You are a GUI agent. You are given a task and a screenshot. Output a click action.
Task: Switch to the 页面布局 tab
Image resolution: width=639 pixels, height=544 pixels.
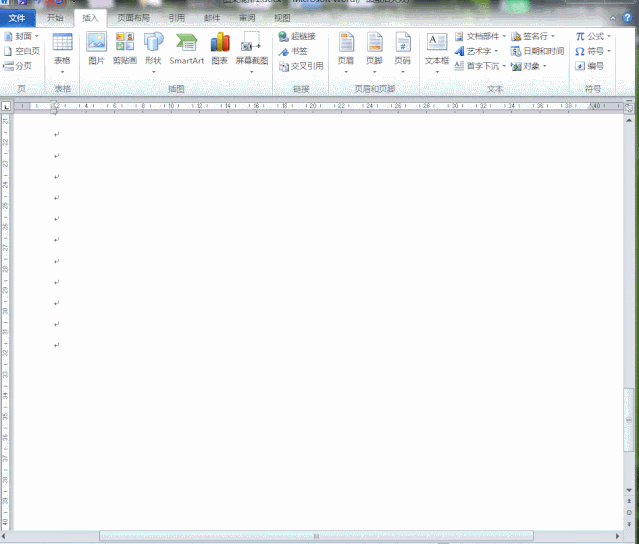[x=134, y=18]
